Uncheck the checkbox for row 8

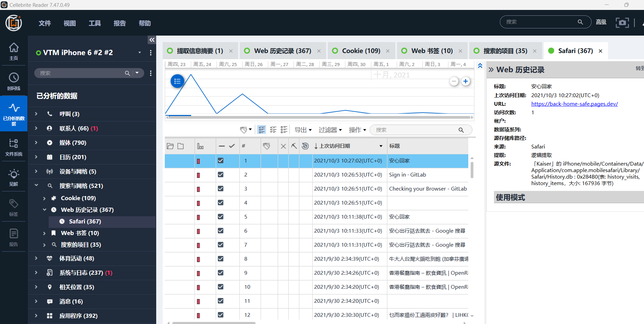point(221,259)
